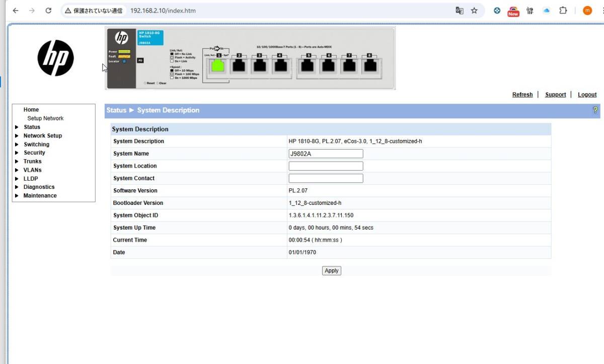Click the system description value 'HP 1810-8G, PL.2.07...'

[355, 141]
